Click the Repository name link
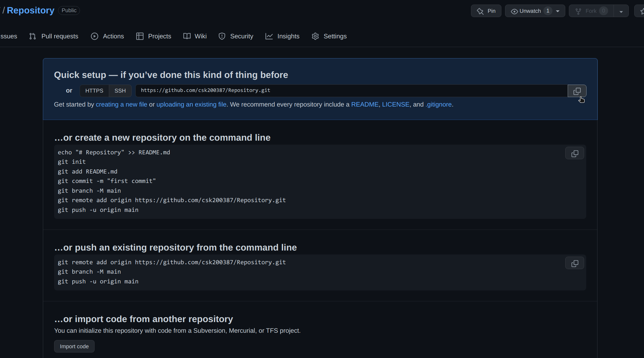 31,10
